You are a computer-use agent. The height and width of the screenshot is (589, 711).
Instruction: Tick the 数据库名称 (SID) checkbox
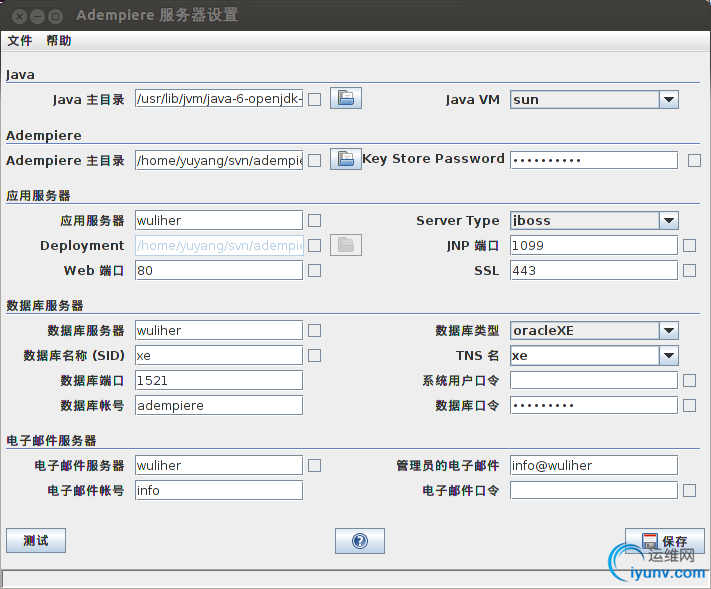pyautogui.click(x=314, y=355)
